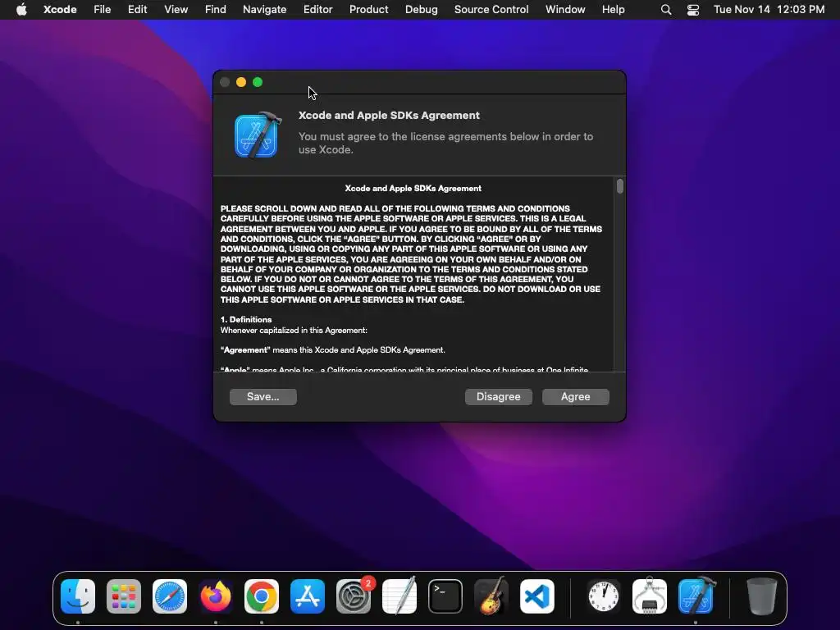Open the Debug menu
Image resolution: width=840 pixels, height=630 pixels.
422,10
